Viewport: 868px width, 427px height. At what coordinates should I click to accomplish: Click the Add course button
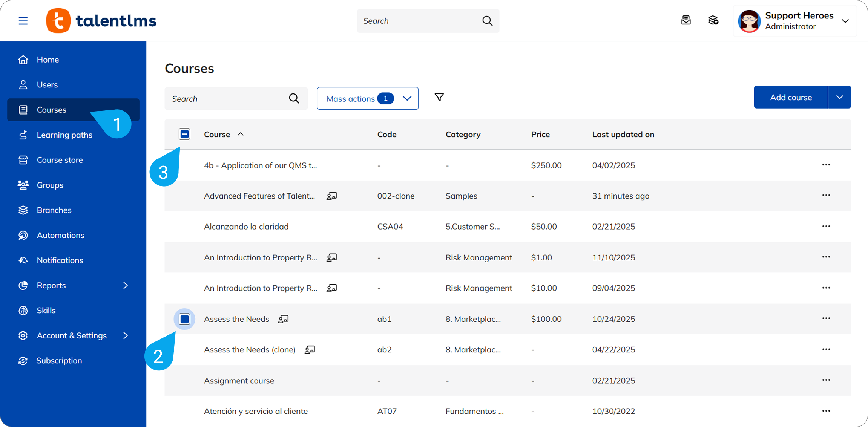coord(791,97)
